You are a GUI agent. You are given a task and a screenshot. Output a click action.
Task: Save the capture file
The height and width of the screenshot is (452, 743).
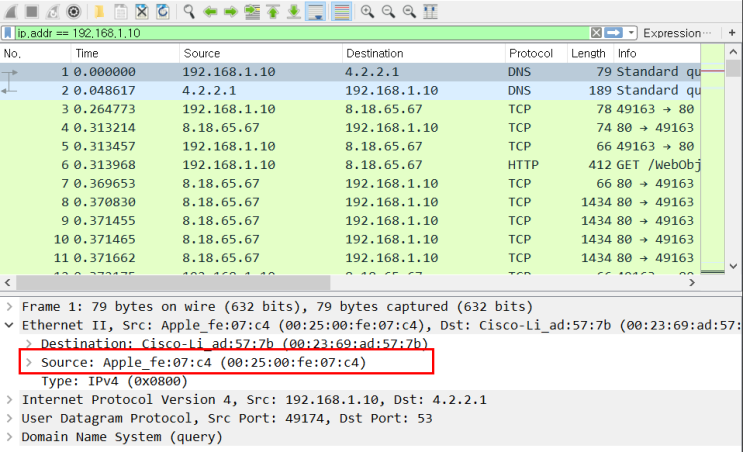(x=121, y=11)
